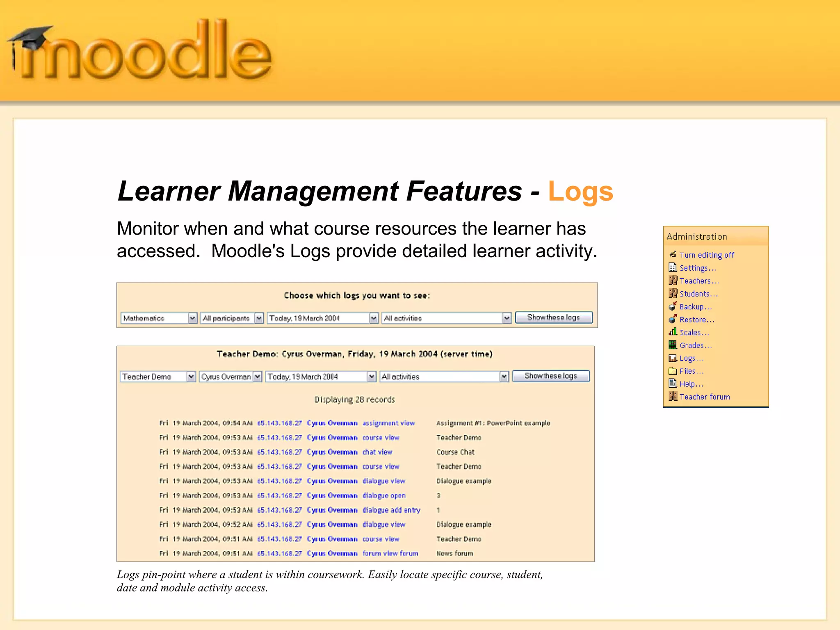Click the Turn editing off pencil icon
Viewport: 840px width, 630px height.
point(673,254)
